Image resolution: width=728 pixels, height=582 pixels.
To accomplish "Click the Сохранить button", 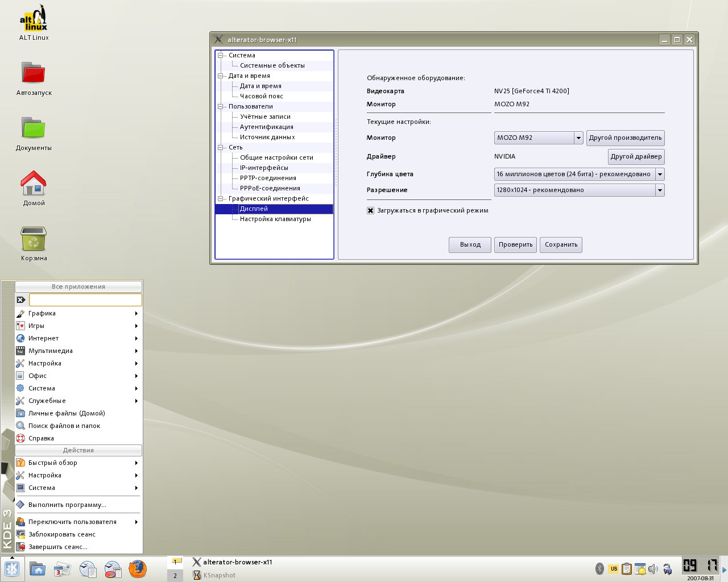I will (561, 244).
